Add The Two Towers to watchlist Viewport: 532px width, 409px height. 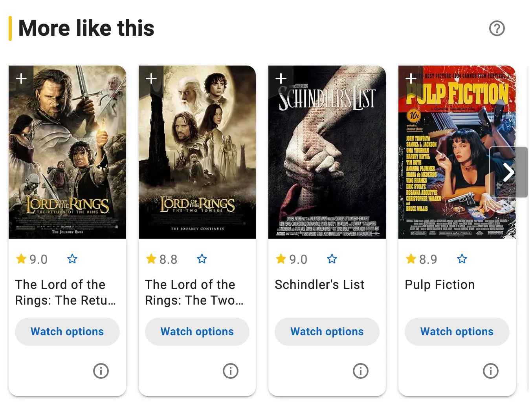[151, 79]
